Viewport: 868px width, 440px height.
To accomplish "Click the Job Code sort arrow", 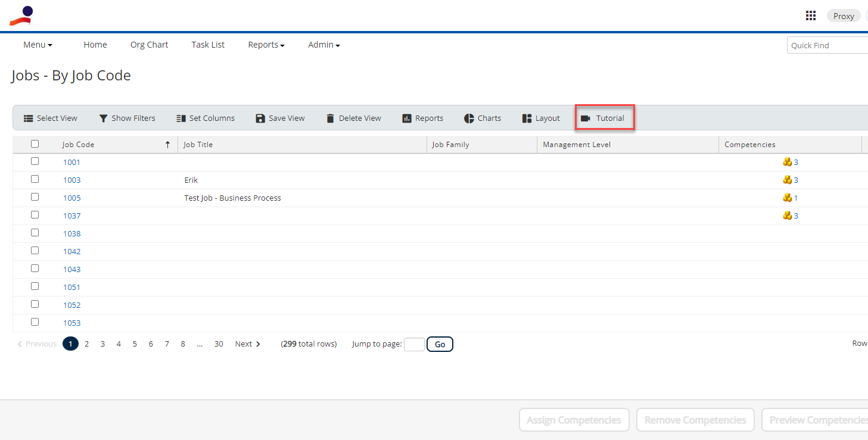I will point(168,145).
